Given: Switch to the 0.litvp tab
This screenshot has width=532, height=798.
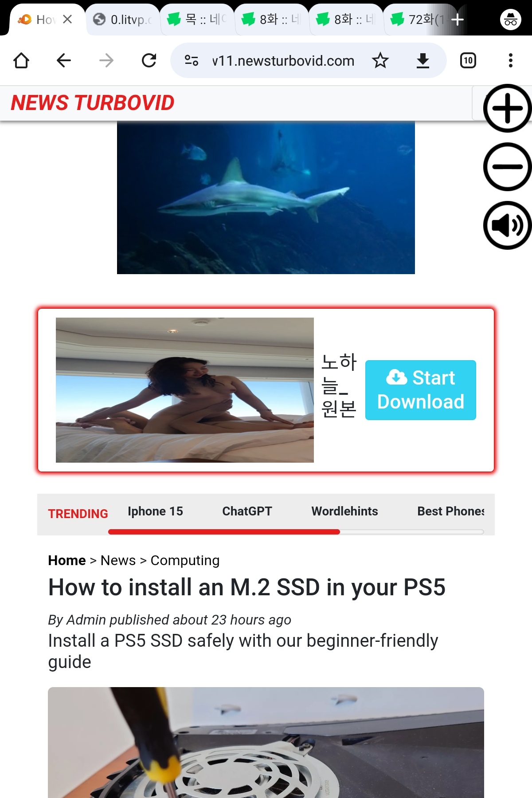Looking at the screenshot, I should coord(123,20).
